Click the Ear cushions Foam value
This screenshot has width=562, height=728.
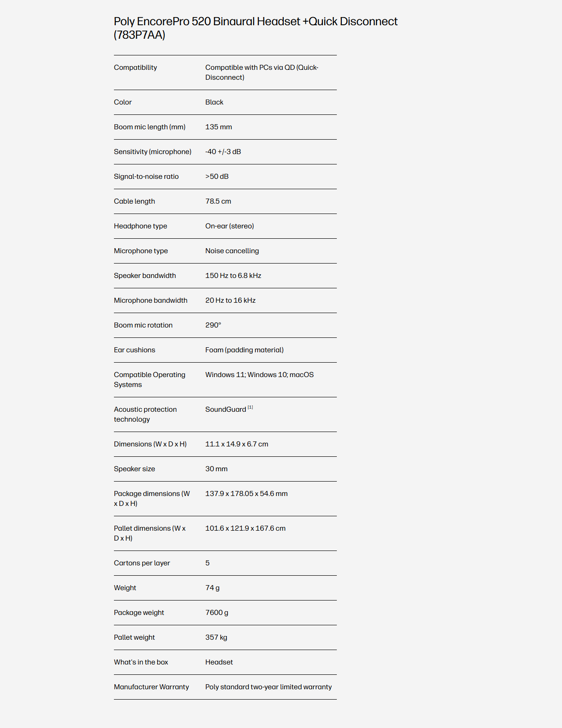point(245,350)
